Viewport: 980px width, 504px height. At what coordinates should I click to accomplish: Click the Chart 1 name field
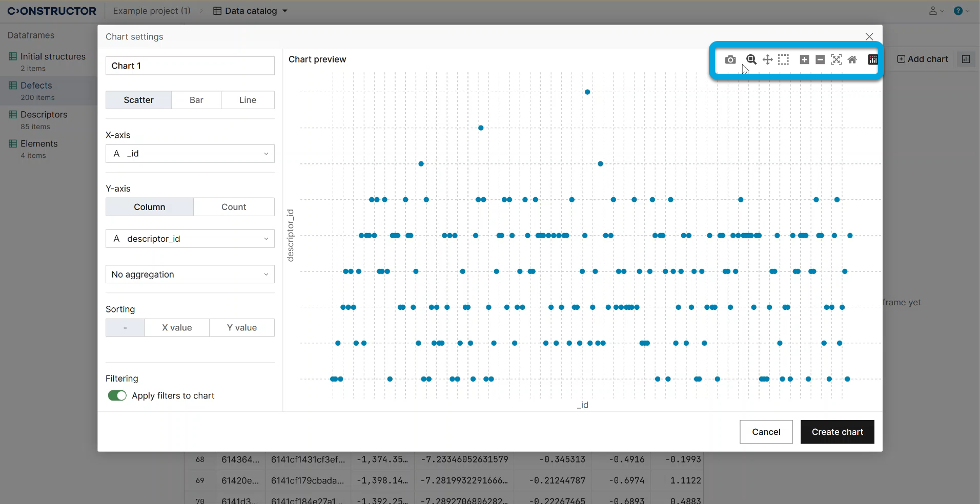tap(190, 66)
